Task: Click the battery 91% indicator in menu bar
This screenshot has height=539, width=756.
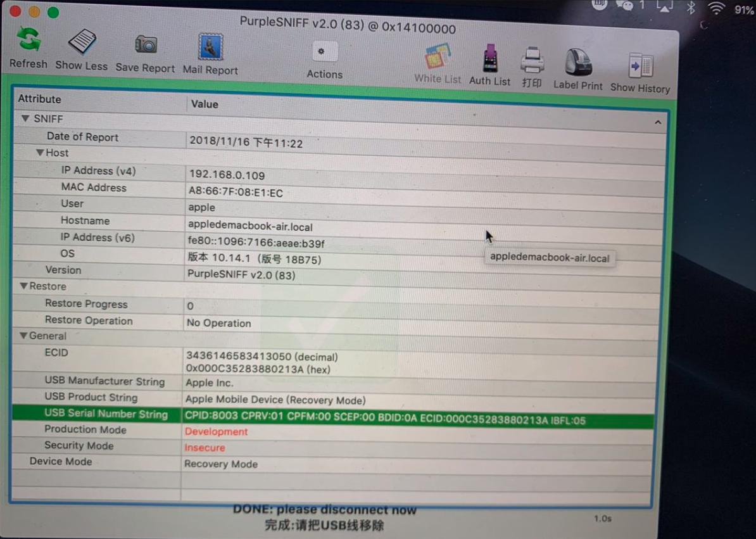Action: (744, 10)
